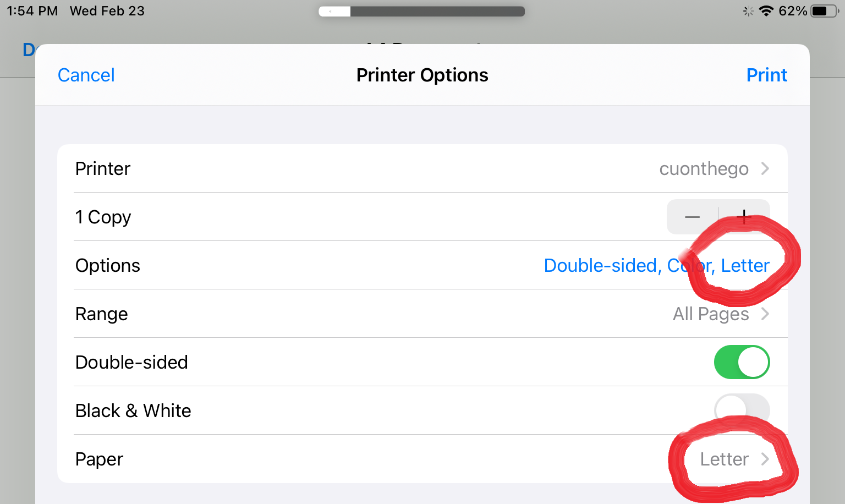Choose the All Pages range value
This screenshot has height=504, width=845.
coord(710,314)
